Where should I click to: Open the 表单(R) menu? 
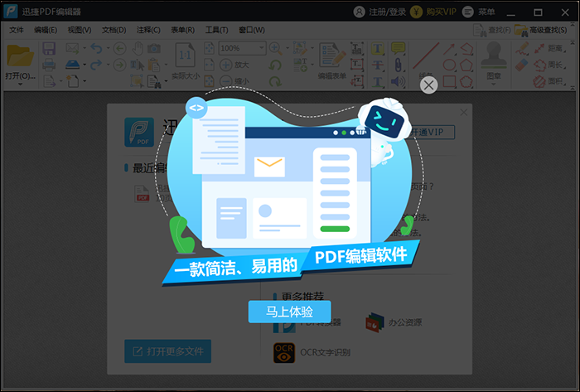182,30
